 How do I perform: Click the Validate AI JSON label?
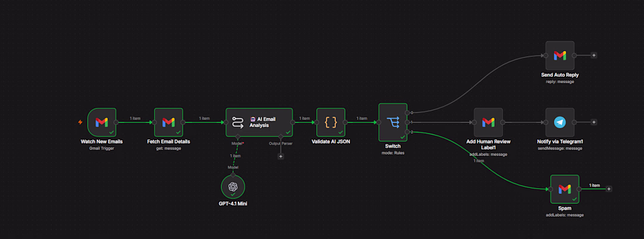331,142
